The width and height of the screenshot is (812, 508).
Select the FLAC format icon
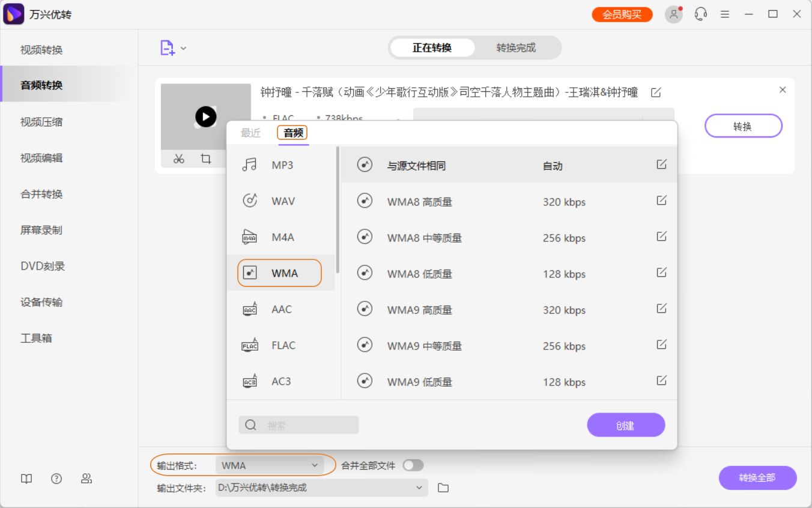pos(250,345)
